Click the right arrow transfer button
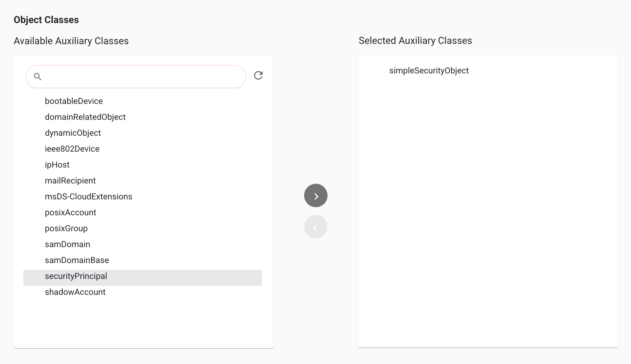The height and width of the screenshot is (364, 631). (315, 195)
